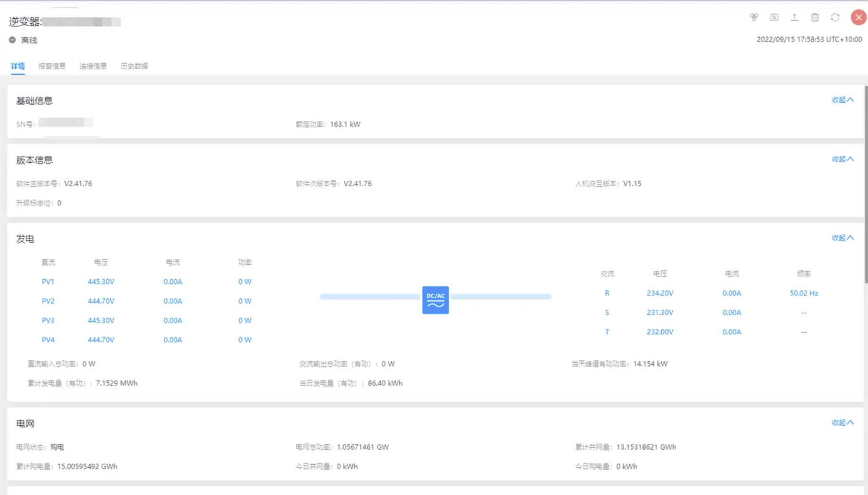Open the parameter settings panel icon
This screenshot has height=495, width=868.
point(774,17)
